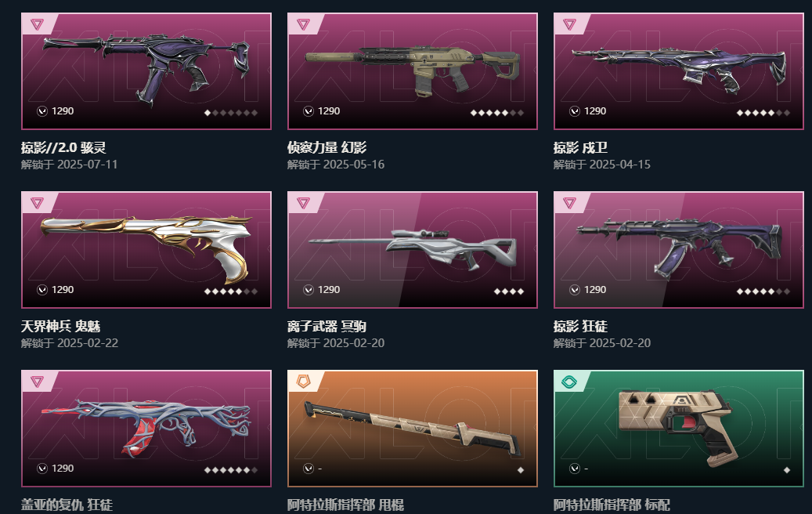The height and width of the screenshot is (514, 812).
Task: Click upgrade level dots on 掠影 狂徒 card
Action: pyautogui.click(x=763, y=291)
